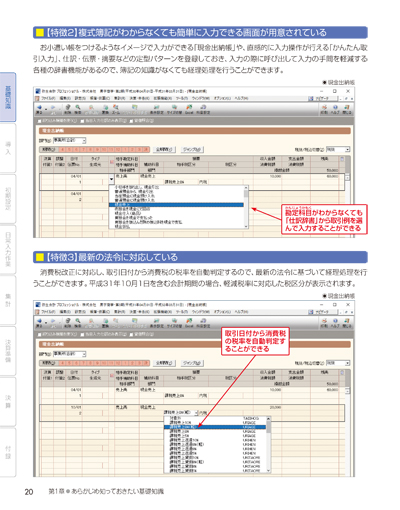Open the ツール menu in lower window

click(x=182, y=312)
